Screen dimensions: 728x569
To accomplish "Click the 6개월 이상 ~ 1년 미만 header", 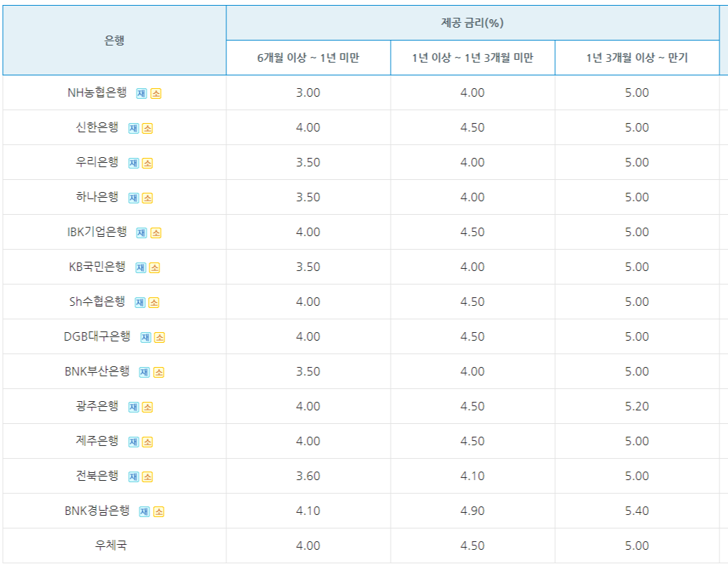I will [308, 58].
